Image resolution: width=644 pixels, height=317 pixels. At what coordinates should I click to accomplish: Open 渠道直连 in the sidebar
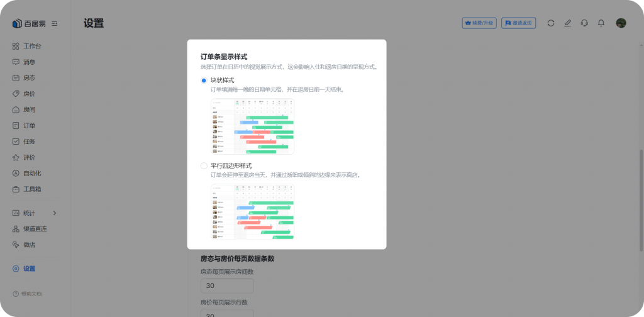[x=35, y=229]
